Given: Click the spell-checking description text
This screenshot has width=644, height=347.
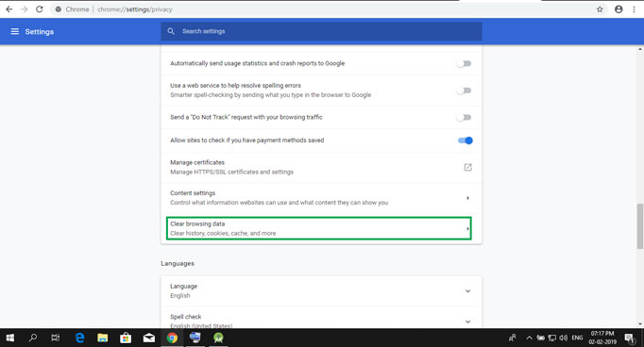Looking at the screenshot, I should click(x=271, y=94).
